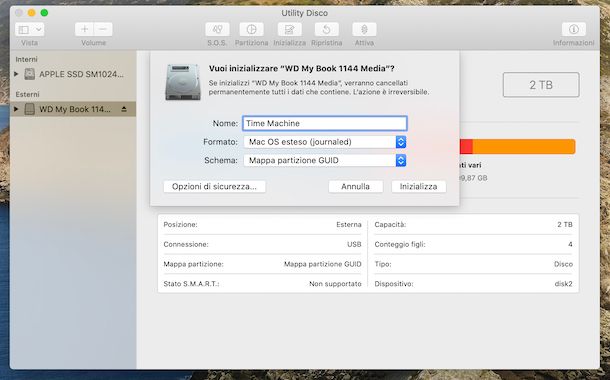Image resolution: width=610 pixels, height=380 pixels.
Task: Open the Vista dropdown chevron
Action: coord(39,30)
